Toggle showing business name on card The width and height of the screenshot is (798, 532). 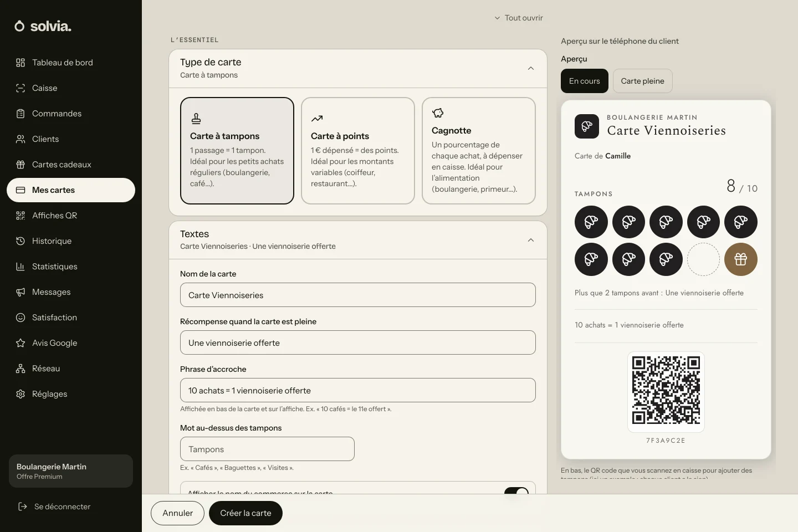click(516, 491)
